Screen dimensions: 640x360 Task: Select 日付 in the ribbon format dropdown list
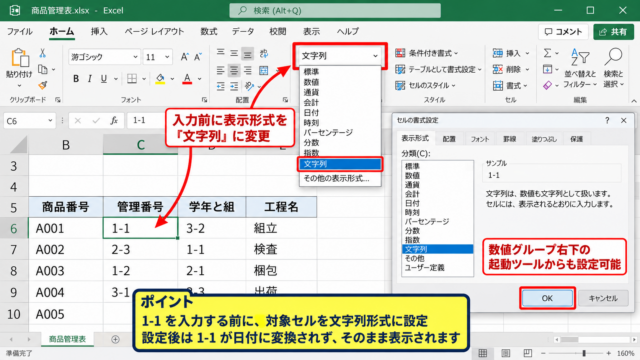[x=311, y=112]
